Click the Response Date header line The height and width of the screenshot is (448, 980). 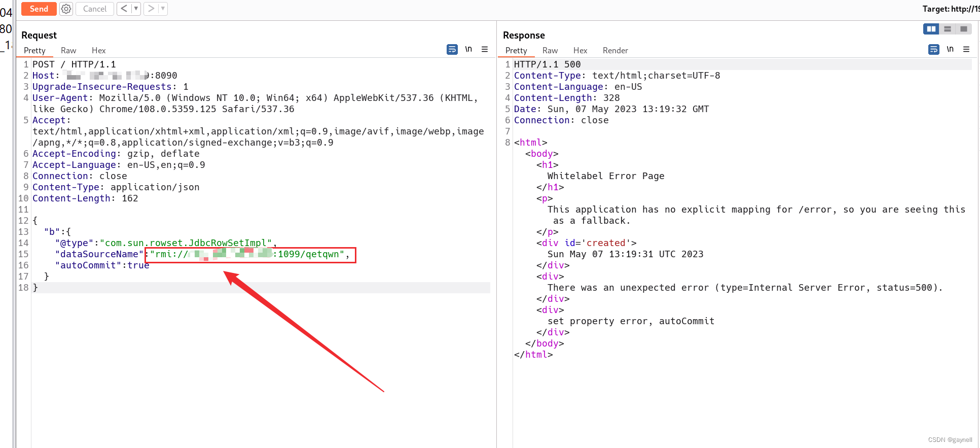pos(611,109)
